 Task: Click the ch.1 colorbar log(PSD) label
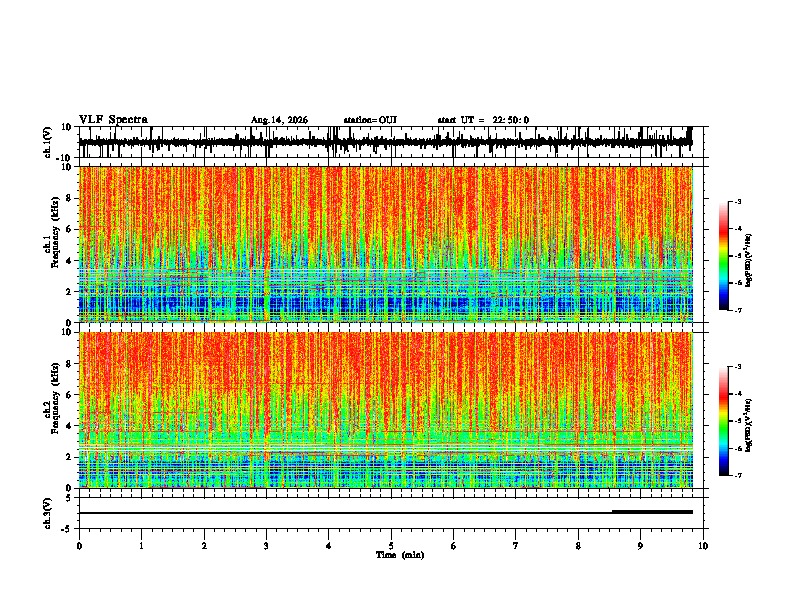click(x=749, y=261)
